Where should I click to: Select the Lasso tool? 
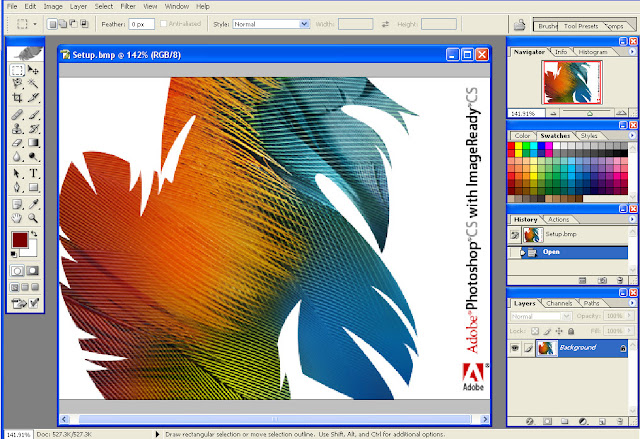click(x=17, y=84)
